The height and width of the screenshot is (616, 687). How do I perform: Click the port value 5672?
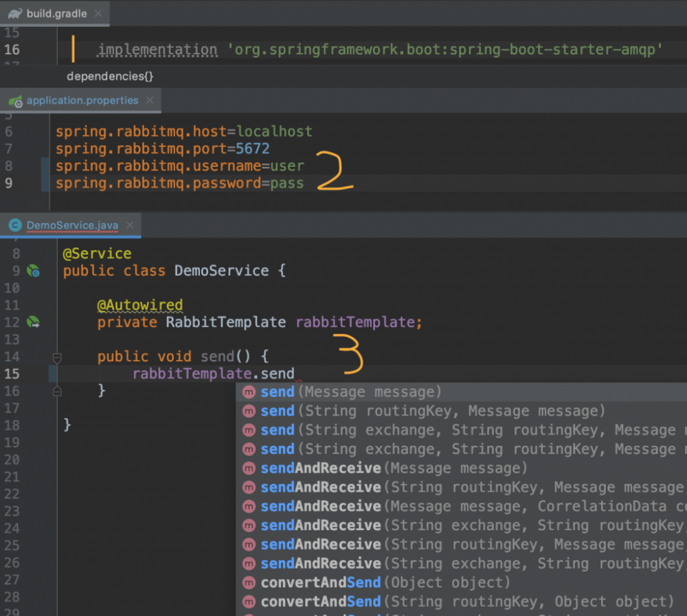pos(253,148)
